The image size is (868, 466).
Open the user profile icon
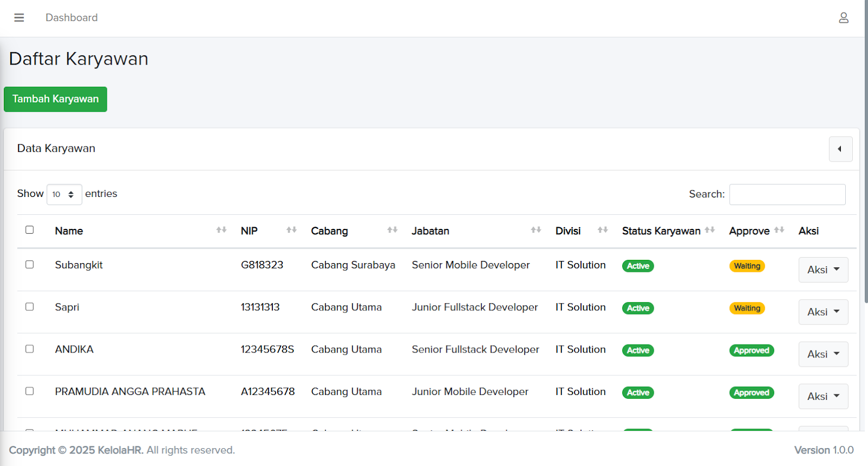pos(843,18)
